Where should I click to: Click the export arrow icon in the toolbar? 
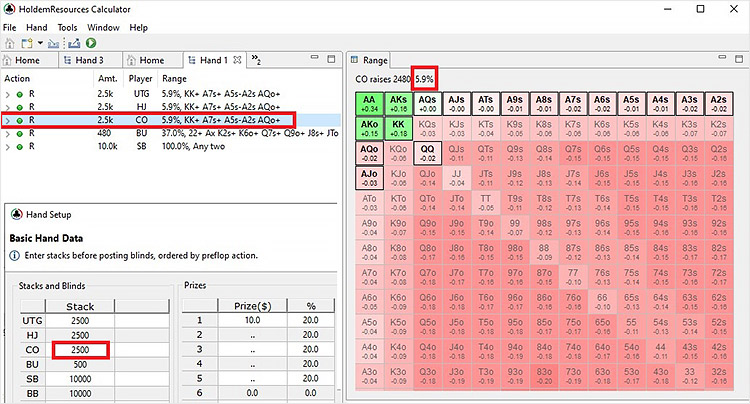(x=73, y=43)
